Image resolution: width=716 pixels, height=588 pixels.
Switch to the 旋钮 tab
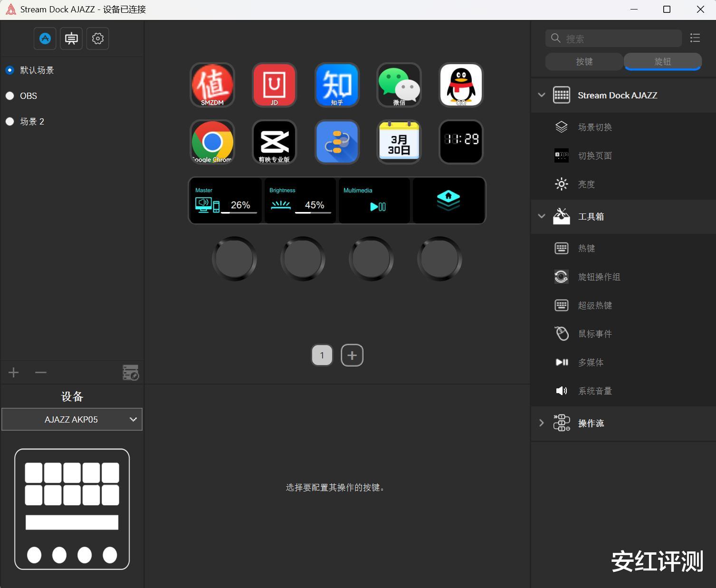point(663,61)
